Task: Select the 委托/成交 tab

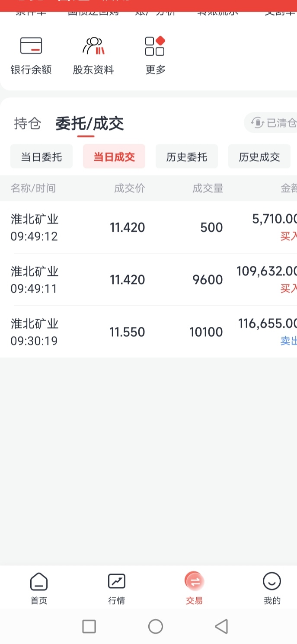Action: [89, 124]
